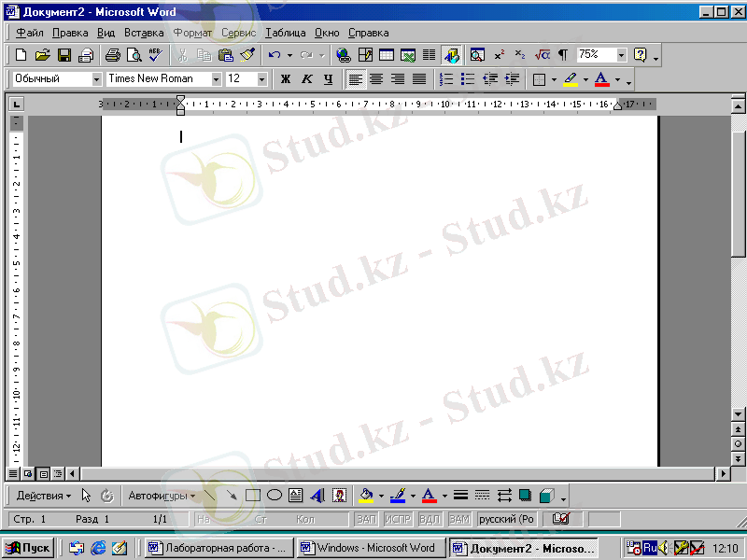Viewport: 747px width, 560px height.
Task: Toggle ИСПР status bar indicator
Action: coord(398,519)
